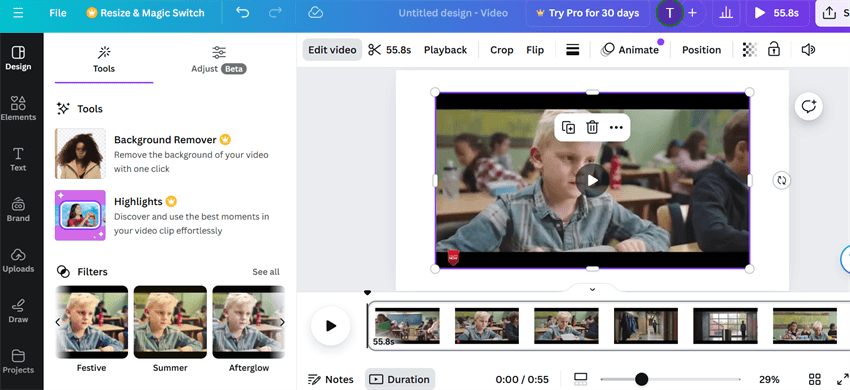Screen dimensions: 850x390
Task: Apply the Festive filter
Action: tap(92, 322)
